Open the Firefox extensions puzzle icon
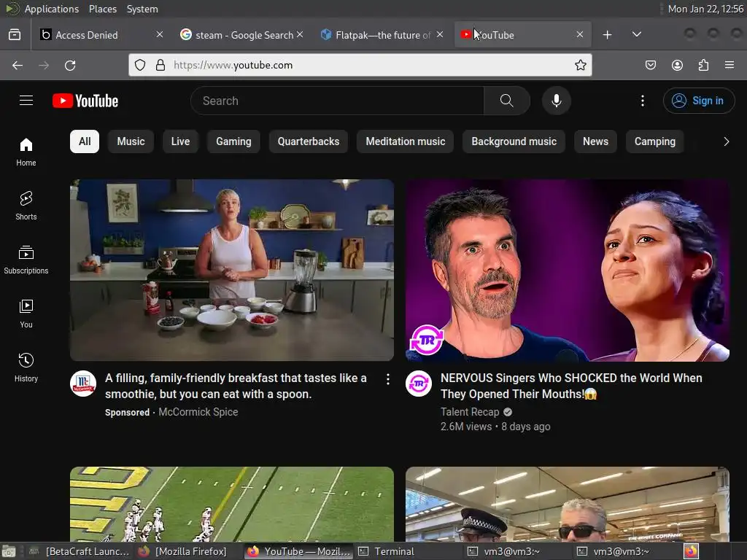This screenshot has height=560, width=747. tap(703, 65)
